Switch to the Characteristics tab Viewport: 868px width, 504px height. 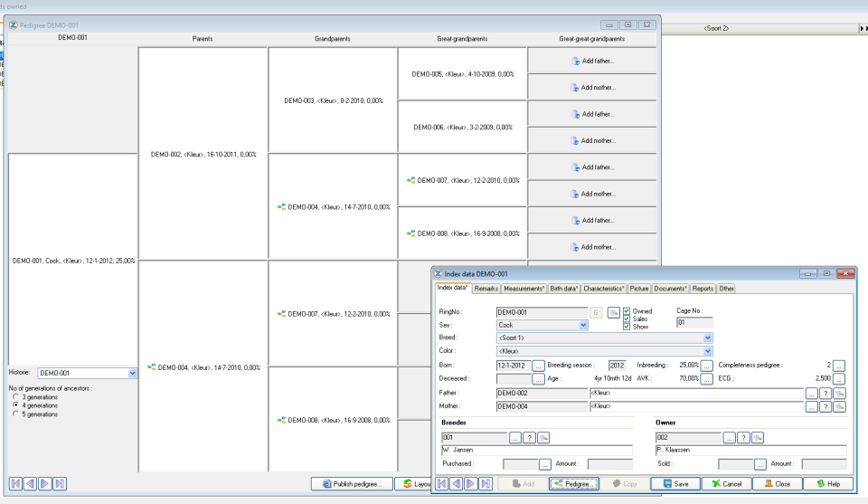coord(603,289)
